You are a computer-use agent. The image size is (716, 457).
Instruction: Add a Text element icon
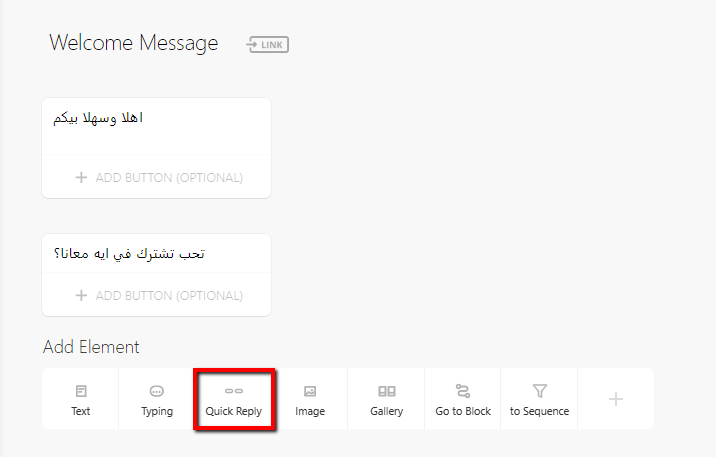pos(81,391)
